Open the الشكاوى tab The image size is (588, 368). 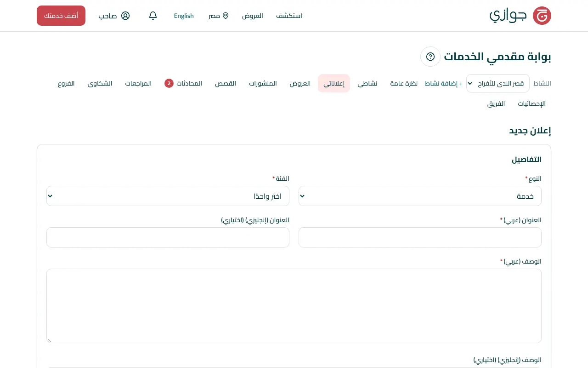[x=100, y=83]
